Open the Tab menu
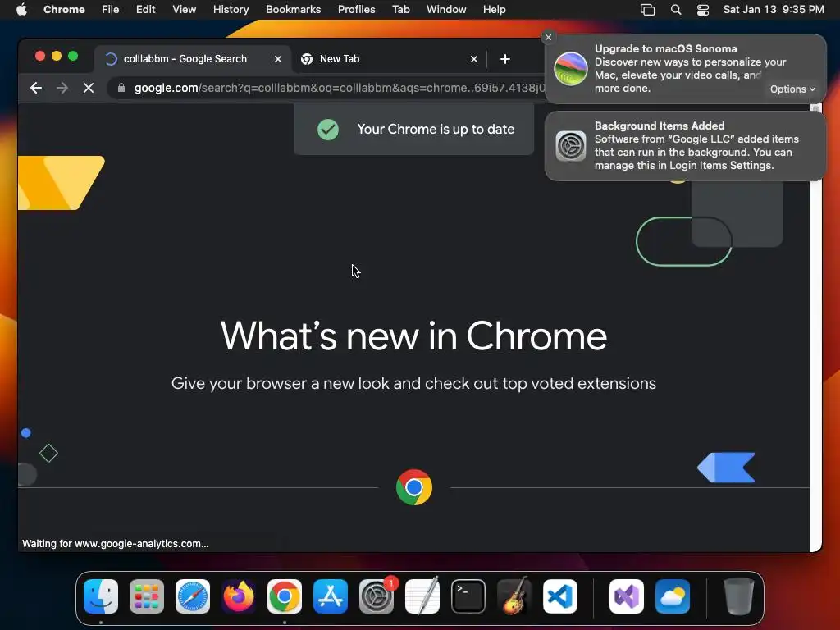The height and width of the screenshot is (630, 840). pos(400,10)
